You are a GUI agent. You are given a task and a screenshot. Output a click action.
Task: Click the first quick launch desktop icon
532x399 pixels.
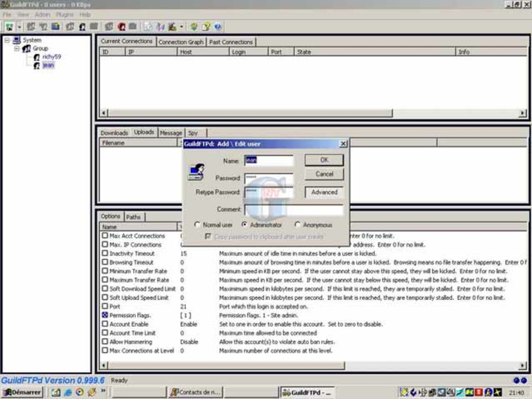(x=56, y=392)
